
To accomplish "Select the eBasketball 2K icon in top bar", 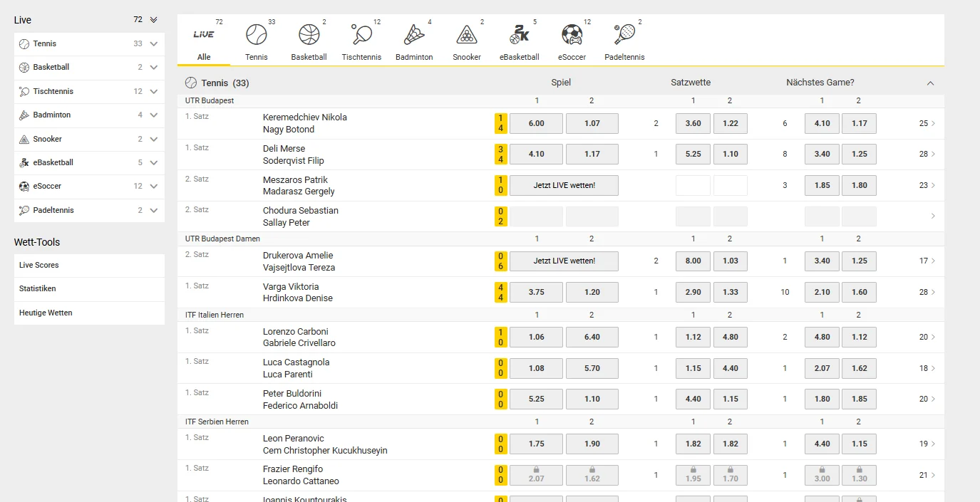I will coord(519,34).
